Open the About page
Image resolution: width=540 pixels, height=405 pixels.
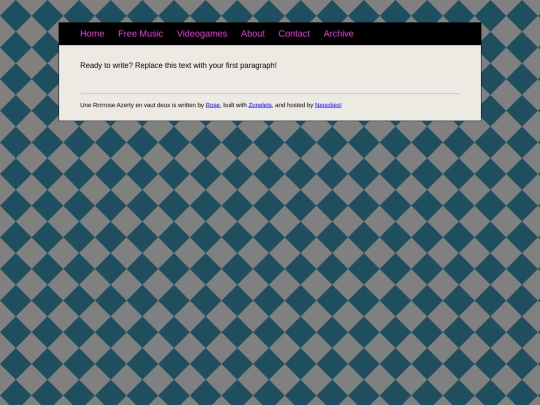tap(252, 34)
